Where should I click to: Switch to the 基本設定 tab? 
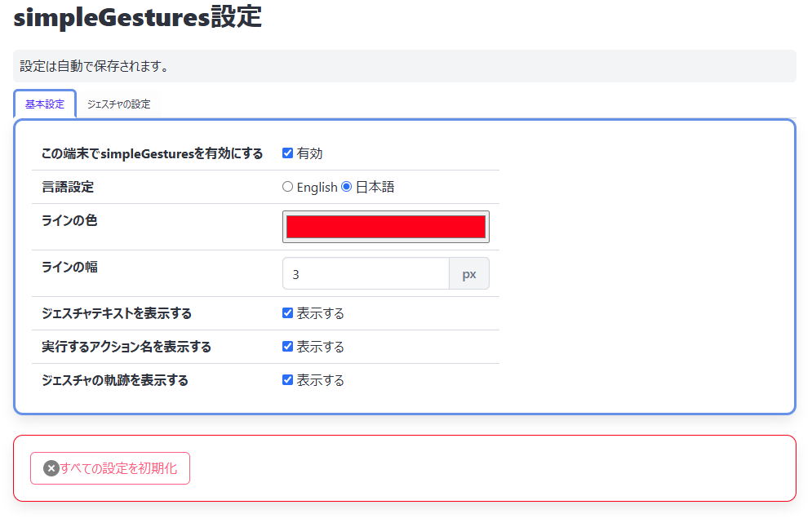(x=45, y=104)
